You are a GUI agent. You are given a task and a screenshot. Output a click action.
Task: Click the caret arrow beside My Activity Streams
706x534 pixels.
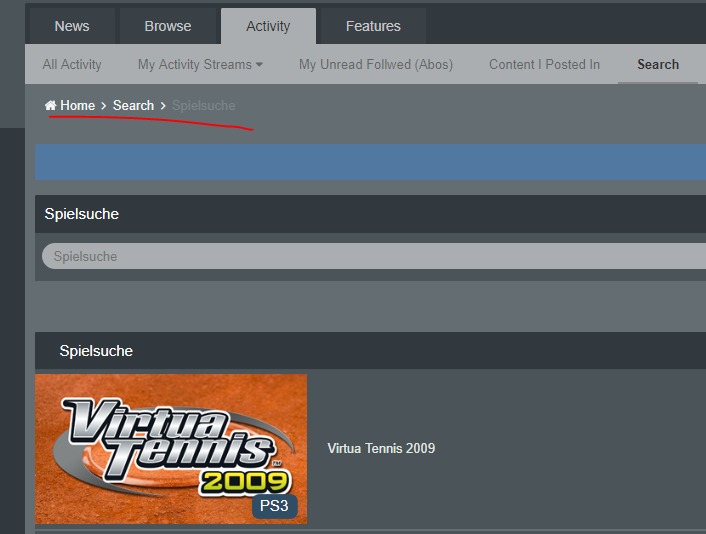coord(260,65)
